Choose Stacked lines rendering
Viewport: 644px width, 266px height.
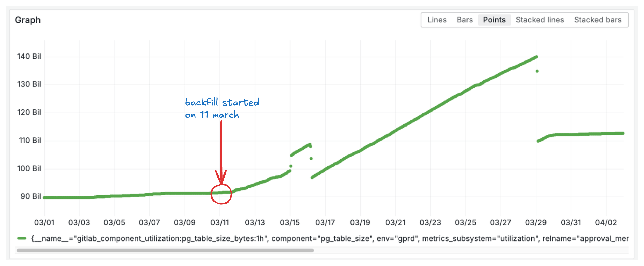[x=540, y=20]
